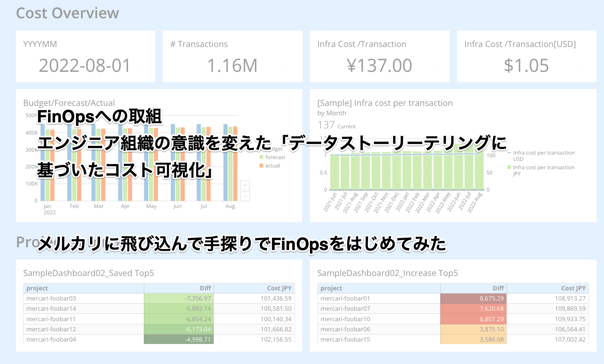Select row mercari-foobar10

(x=453, y=319)
